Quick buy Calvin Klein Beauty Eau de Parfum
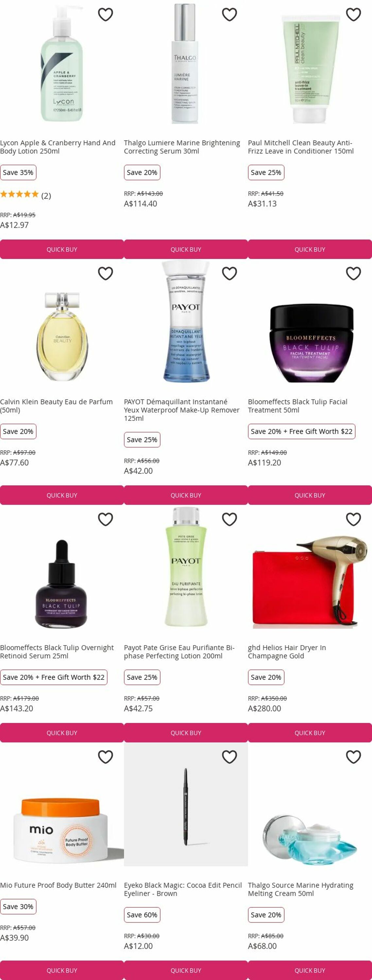The height and width of the screenshot is (980, 372). (62, 495)
